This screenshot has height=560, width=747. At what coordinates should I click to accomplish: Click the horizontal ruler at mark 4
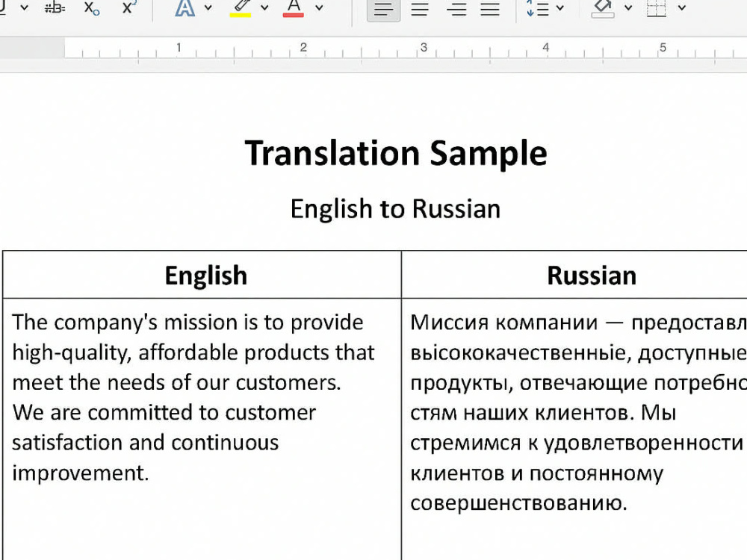[546, 48]
